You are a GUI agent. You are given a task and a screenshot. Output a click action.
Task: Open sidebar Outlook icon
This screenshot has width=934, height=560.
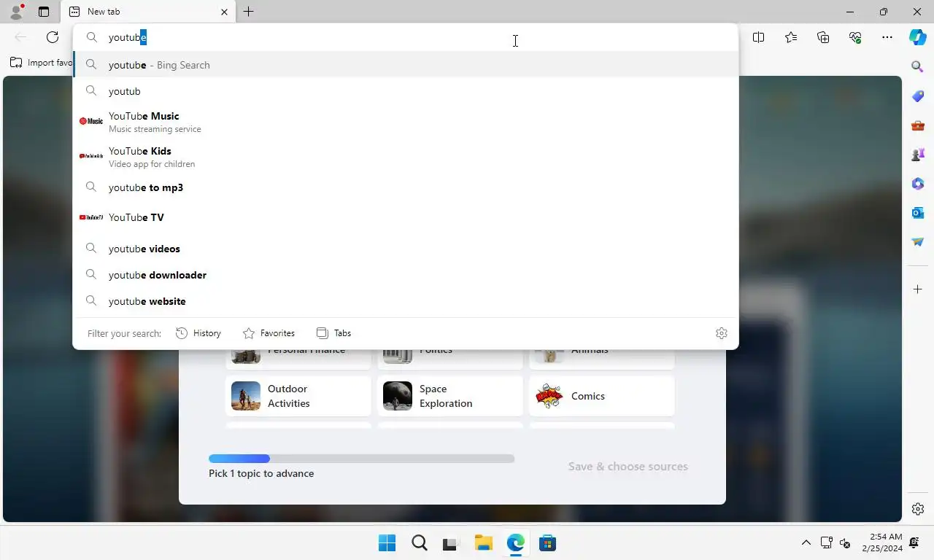(918, 213)
